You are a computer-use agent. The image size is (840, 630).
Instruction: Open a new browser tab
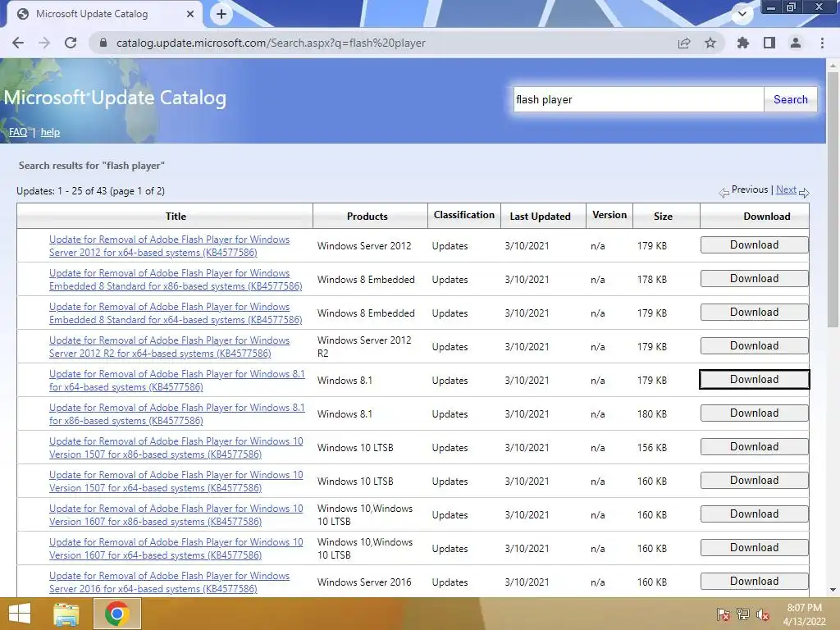point(221,14)
